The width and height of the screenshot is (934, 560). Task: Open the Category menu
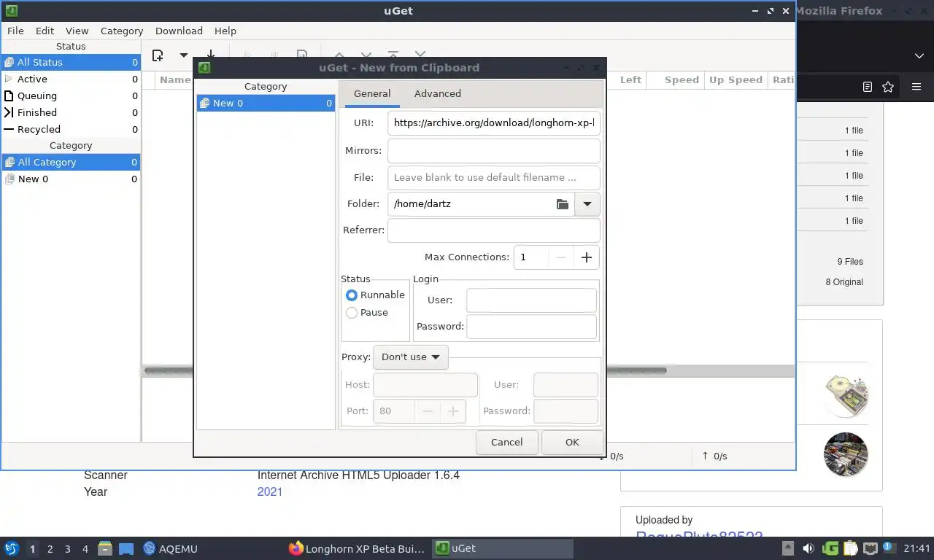pyautogui.click(x=122, y=31)
